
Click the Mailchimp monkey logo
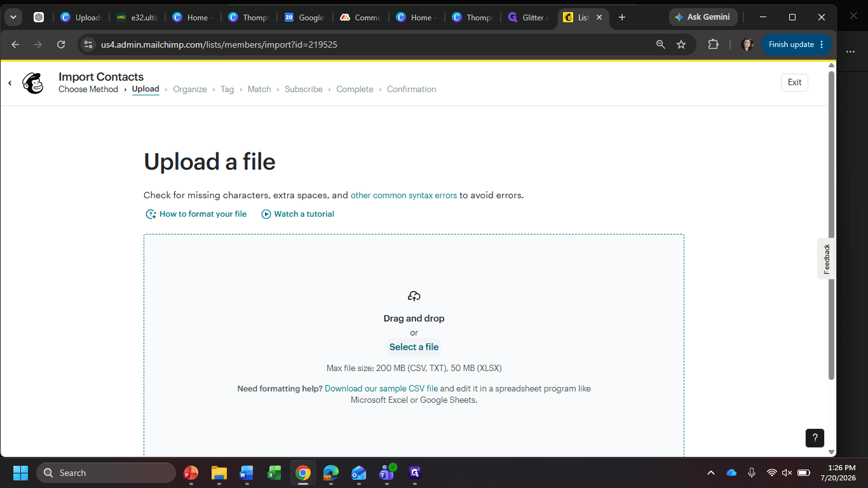pos(33,83)
